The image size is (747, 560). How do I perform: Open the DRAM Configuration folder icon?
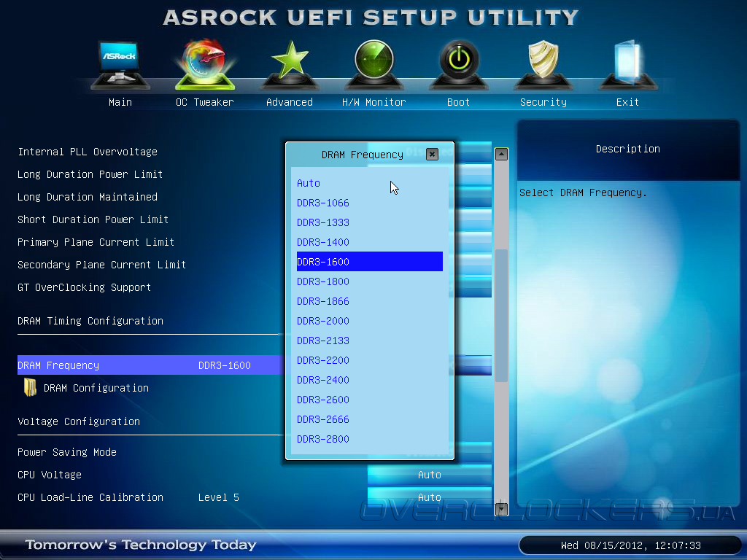tap(31, 388)
